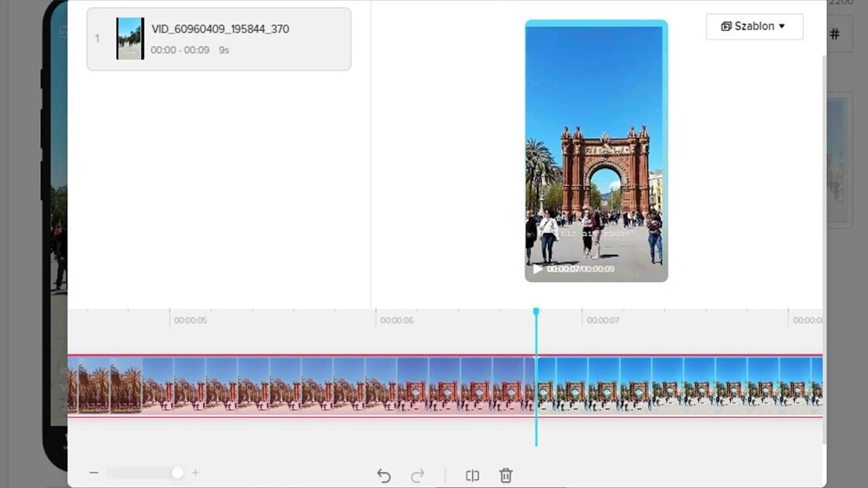868x488 pixels.
Task: Jump to 00:00:07 on the timeline ruler
Action: (x=582, y=318)
